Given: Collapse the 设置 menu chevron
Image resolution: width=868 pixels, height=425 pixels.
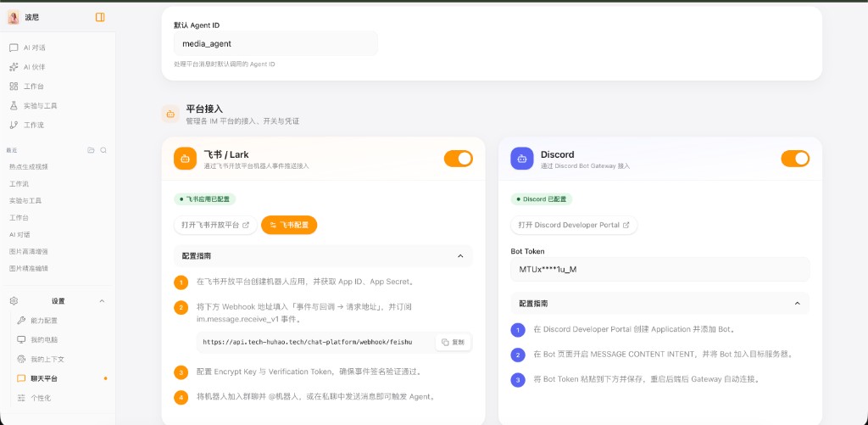Looking at the screenshot, I should pyautogui.click(x=102, y=301).
